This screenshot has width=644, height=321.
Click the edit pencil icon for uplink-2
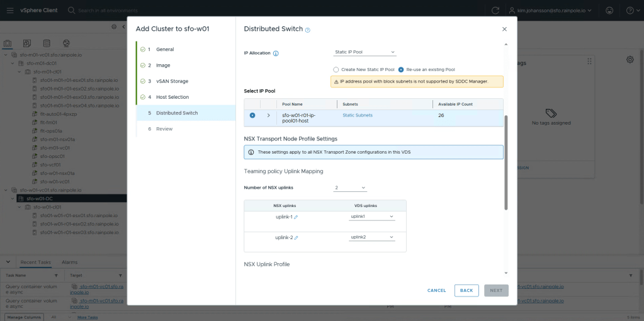[296, 238]
